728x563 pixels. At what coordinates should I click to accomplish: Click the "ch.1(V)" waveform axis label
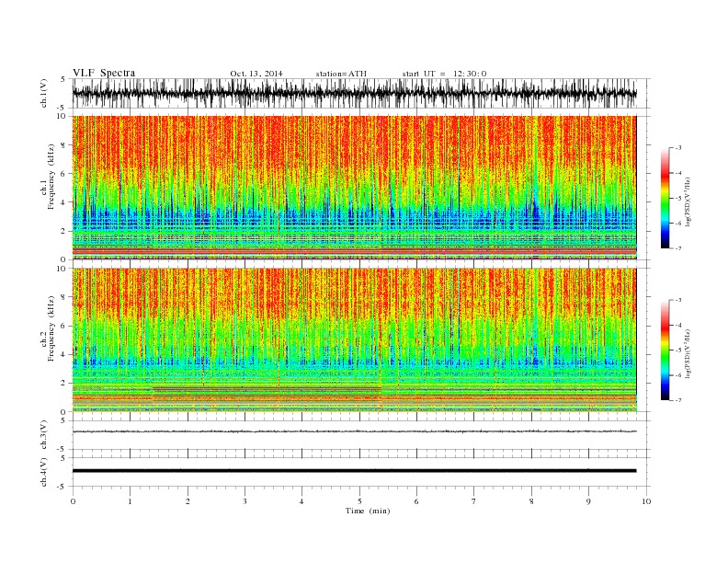pyautogui.click(x=44, y=94)
